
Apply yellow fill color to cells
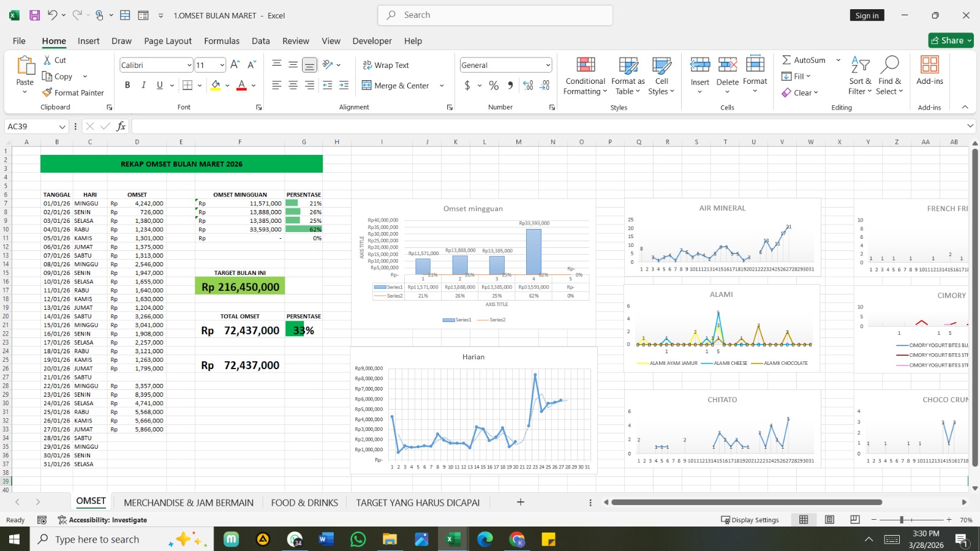pyautogui.click(x=216, y=85)
